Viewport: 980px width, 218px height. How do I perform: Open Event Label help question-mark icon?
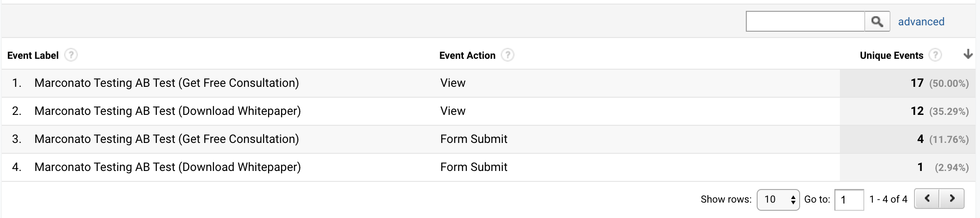(71, 55)
